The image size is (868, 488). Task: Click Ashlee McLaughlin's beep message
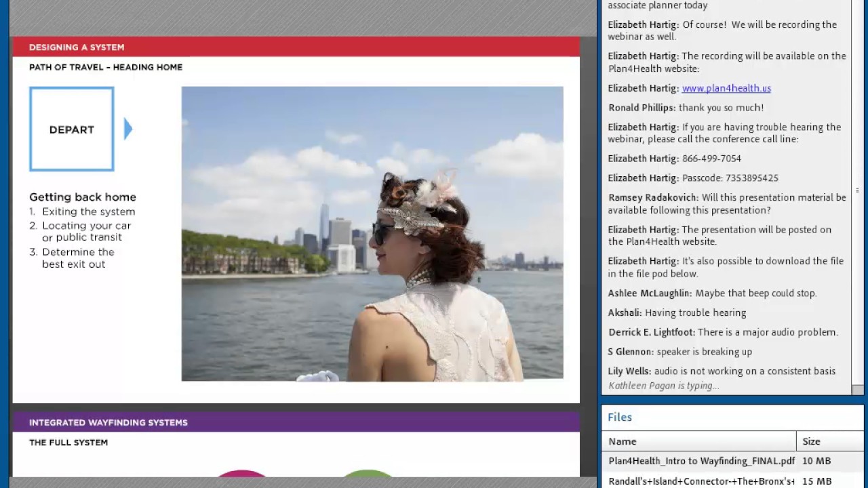click(x=712, y=293)
